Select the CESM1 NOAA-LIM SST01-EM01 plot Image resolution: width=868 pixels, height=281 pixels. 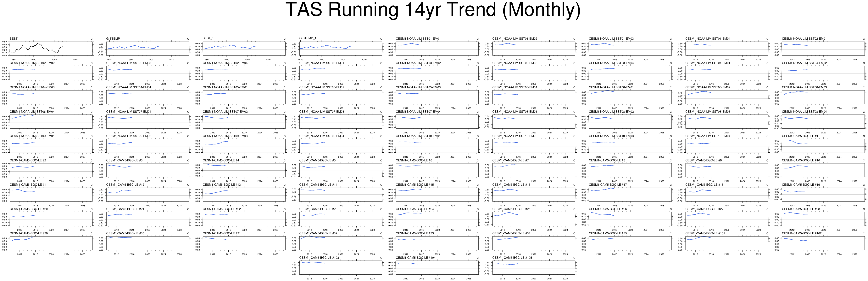437,49
